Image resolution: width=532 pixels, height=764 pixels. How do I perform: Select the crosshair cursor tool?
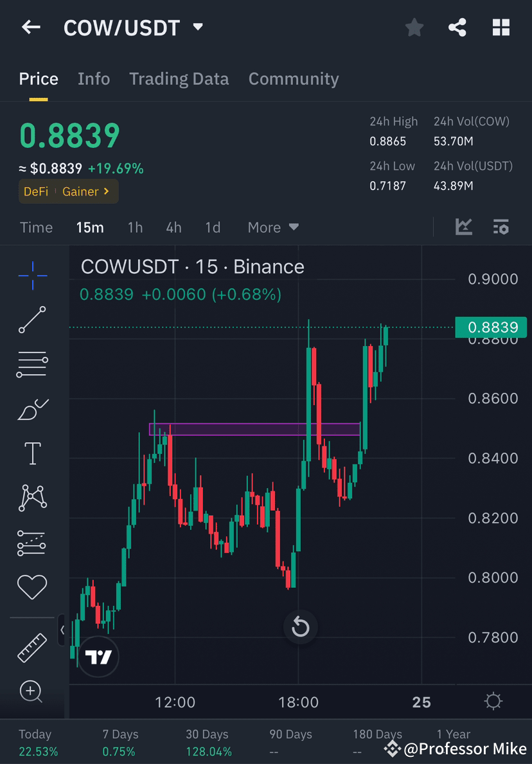click(32, 275)
